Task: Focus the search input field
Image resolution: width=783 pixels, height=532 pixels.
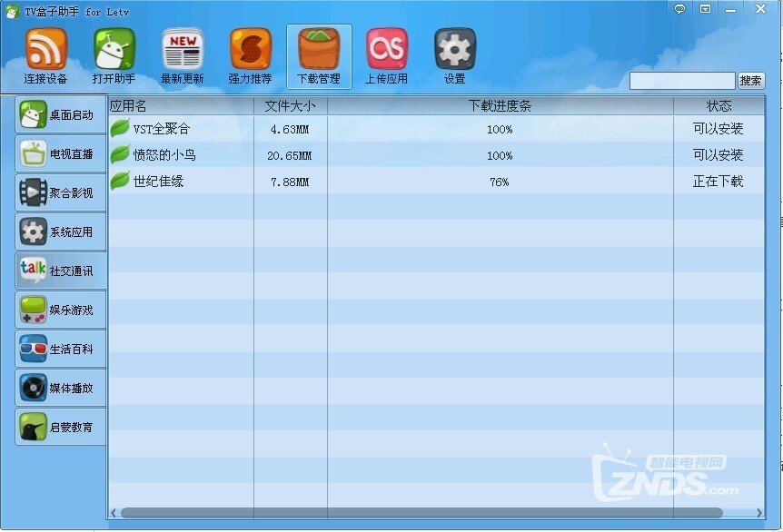Action: [x=682, y=81]
